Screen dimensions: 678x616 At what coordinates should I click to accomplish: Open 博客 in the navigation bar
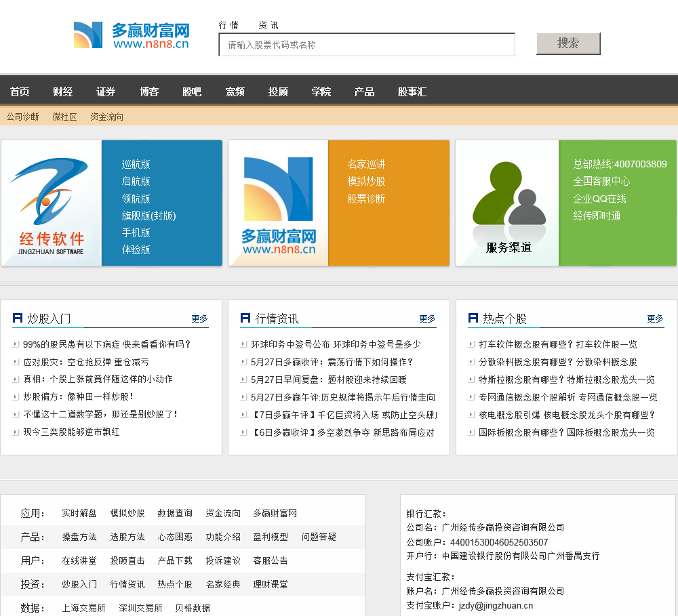(149, 91)
